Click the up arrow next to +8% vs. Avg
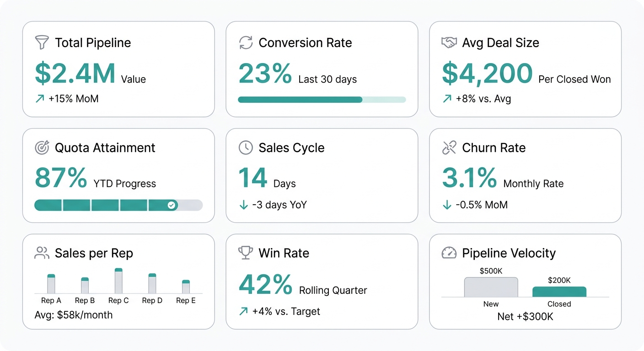 point(447,99)
